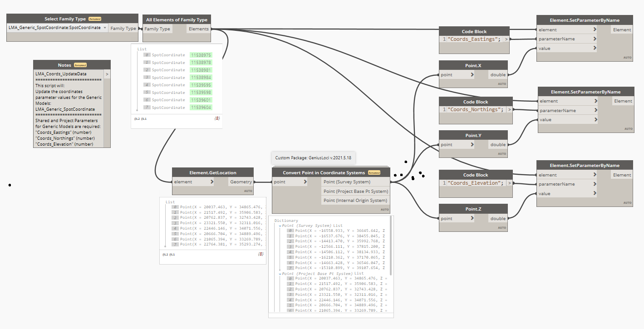
Task: Click the element input of SetParameterByName fed by Coords_Eastings
Action: (567, 30)
